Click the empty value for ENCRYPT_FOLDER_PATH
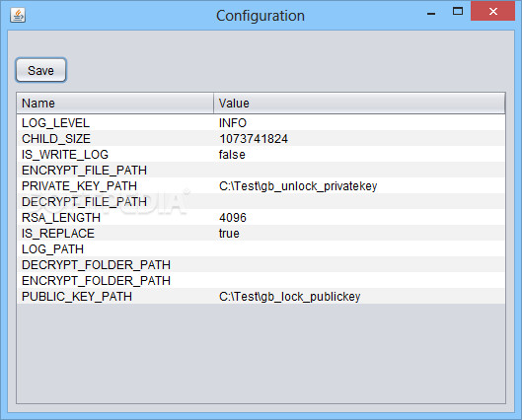The image size is (522, 420). pos(359,281)
